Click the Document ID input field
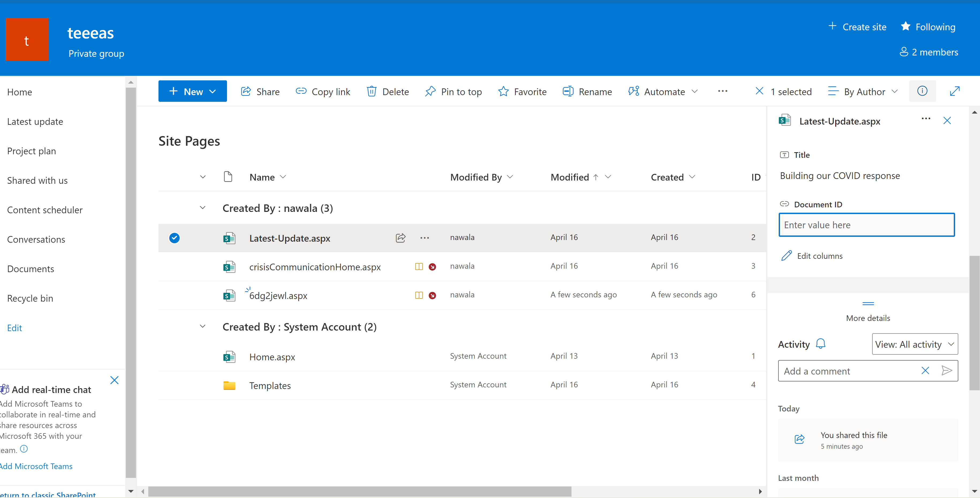 click(866, 225)
